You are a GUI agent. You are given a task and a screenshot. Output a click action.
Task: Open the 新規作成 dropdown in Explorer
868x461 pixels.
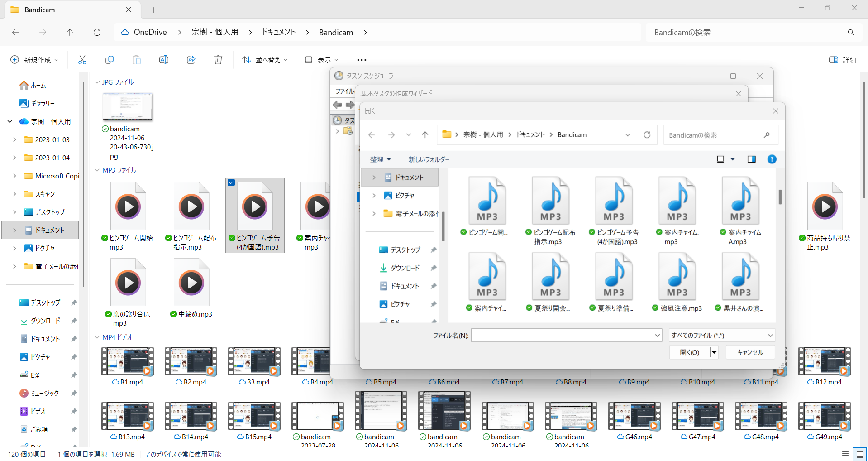pyautogui.click(x=34, y=60)
